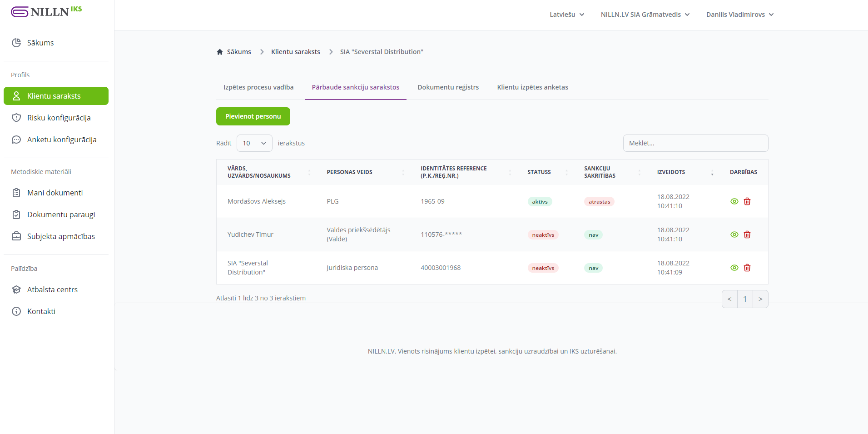Viewport: 868px width, 434px height.
Task: Click the home icon in the breadcrumb
Action: point(220,52)
